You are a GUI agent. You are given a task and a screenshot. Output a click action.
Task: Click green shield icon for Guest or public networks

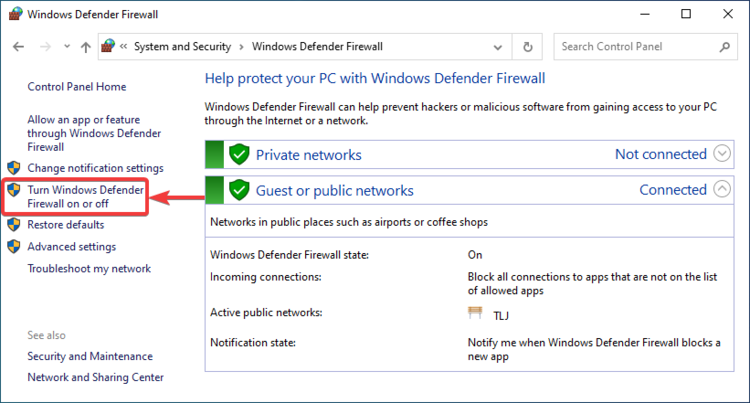point(239,190)
